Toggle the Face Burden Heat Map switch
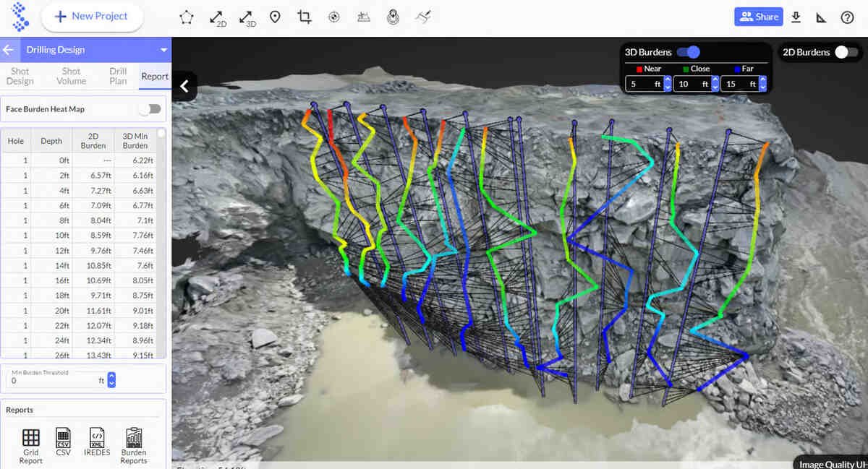The width and height of the screenshot is (868, 469). pyautogui.click(x=150, y=109)
